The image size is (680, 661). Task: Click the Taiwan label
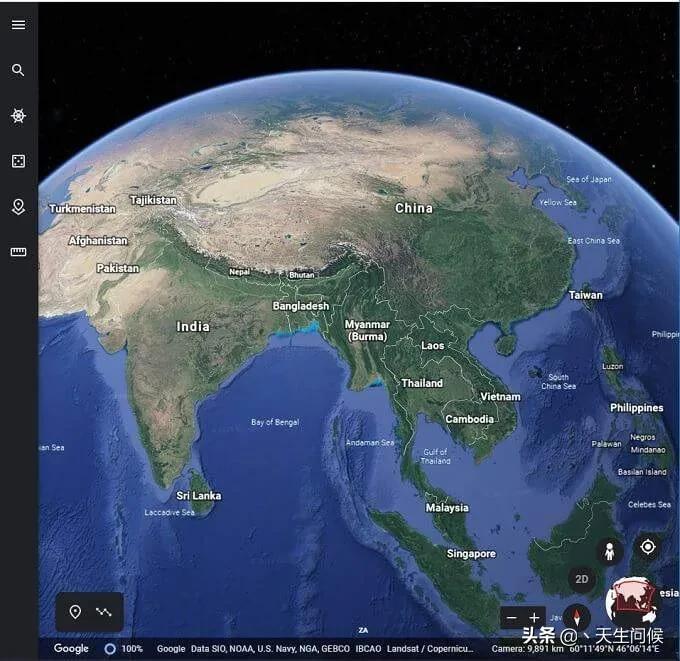coord(585,295)
